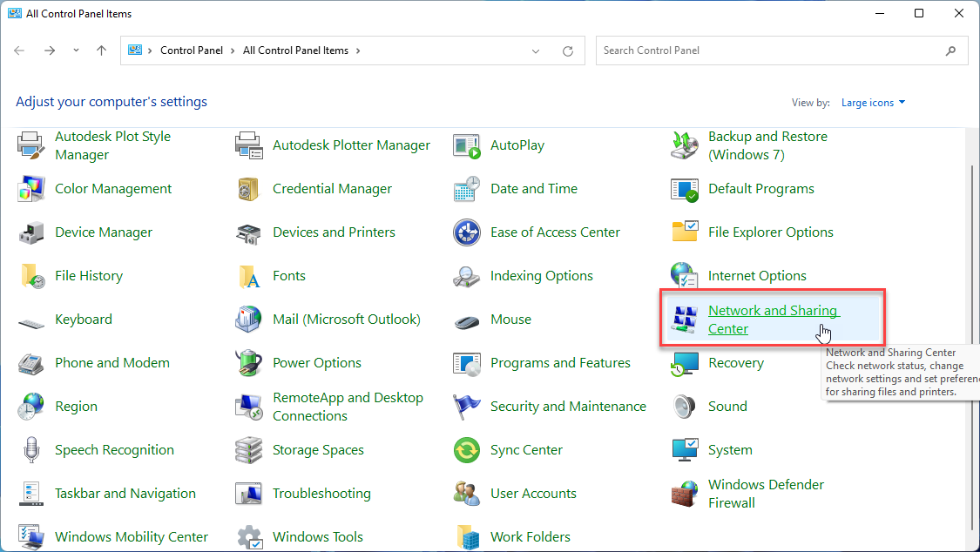Open the Sync Center green icon

point(466,450)
